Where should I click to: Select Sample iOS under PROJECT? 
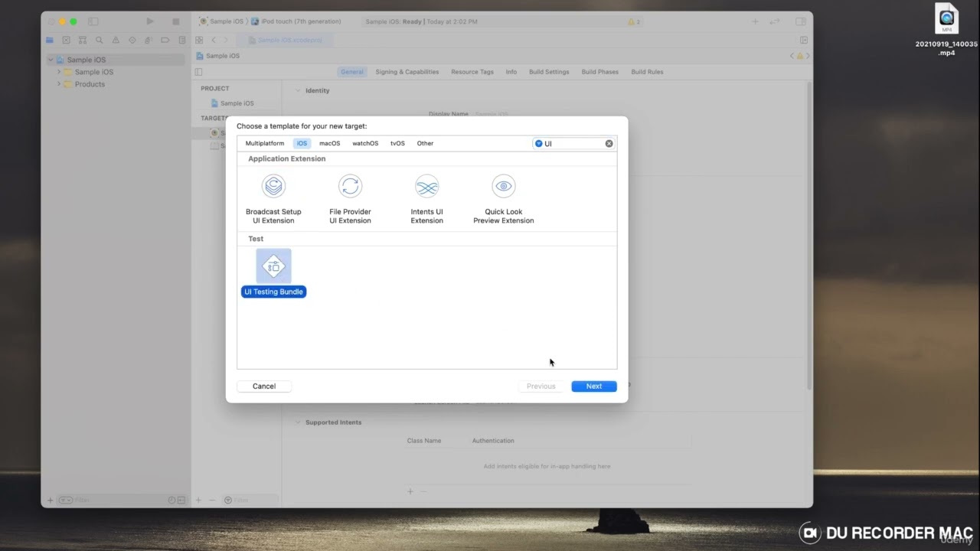tap(233, 103)
